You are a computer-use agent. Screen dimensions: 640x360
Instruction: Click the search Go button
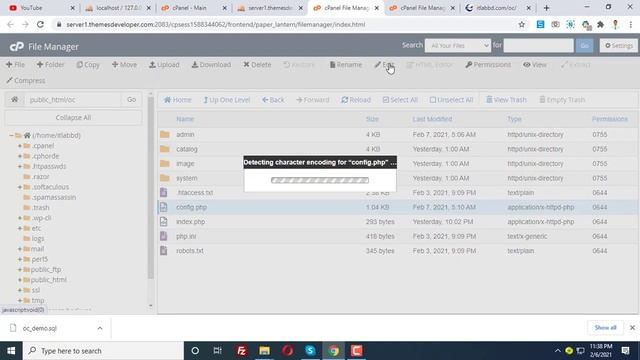coord(584,45)
